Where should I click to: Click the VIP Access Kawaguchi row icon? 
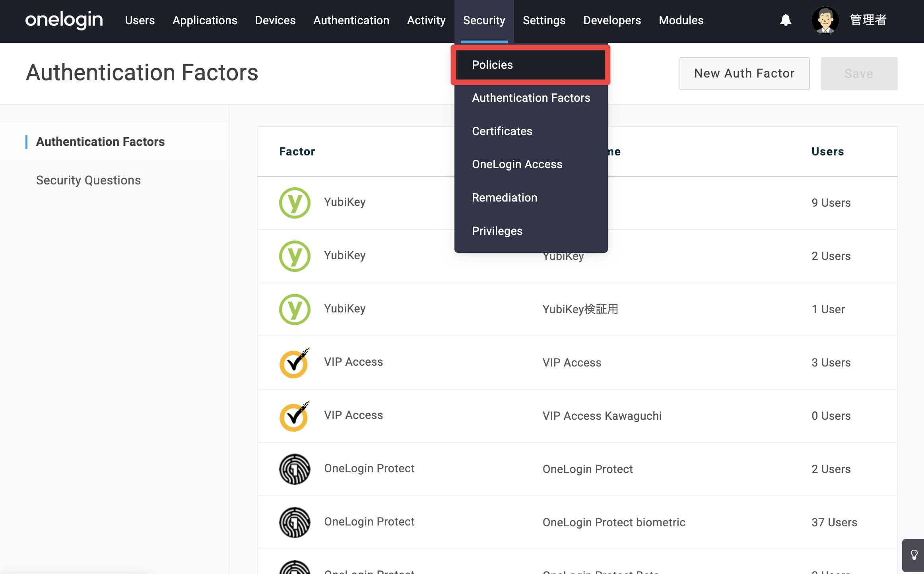tap(295, 416)
